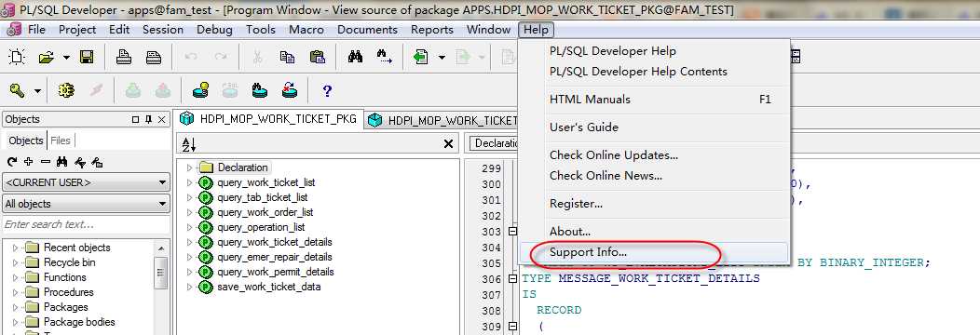Close the code contents pane with the X
Viewport: 980px width, 335px height.
(x=448, y=144)
